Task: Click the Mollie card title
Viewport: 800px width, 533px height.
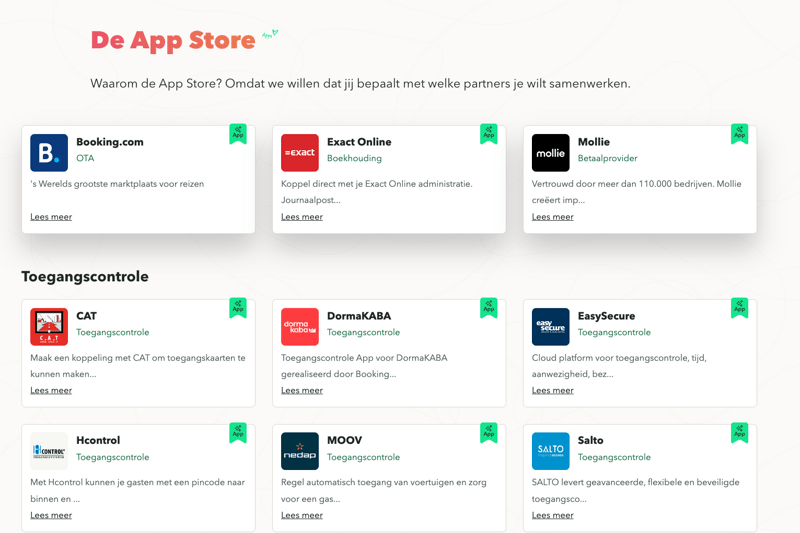Action: pos(594,142)
